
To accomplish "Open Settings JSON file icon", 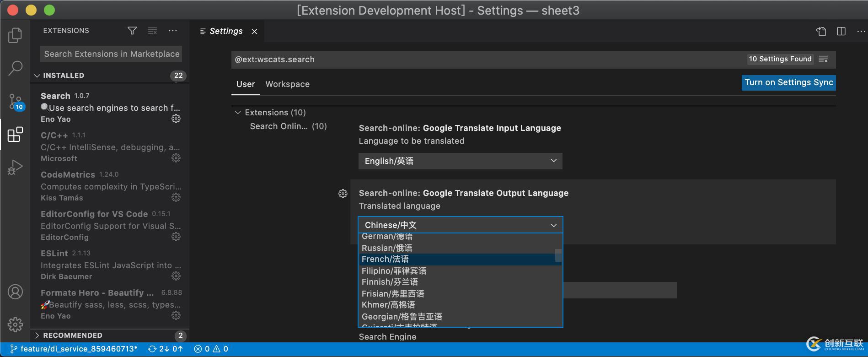I will click(821, 31).
